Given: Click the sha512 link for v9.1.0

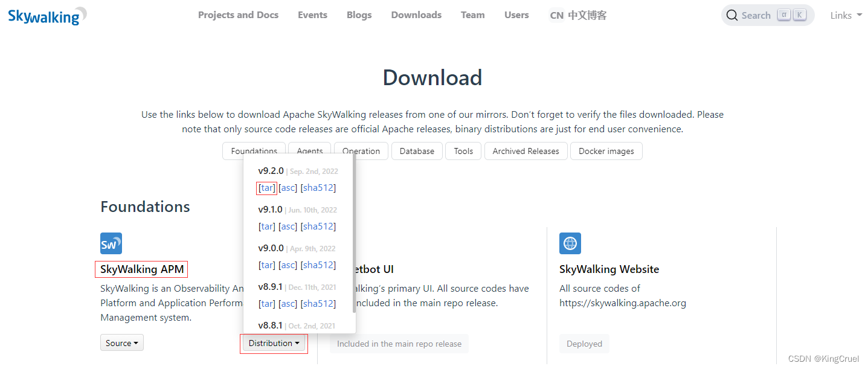Looking at the screenshot, I should (x=318, y=226).
